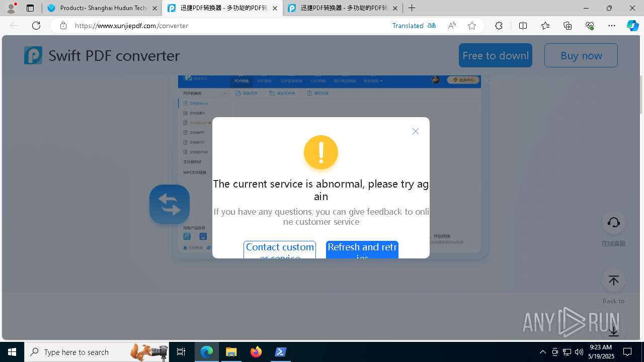Click the address bar URL
The height and width of the screenshot is (362, 644).
[131, 26]
